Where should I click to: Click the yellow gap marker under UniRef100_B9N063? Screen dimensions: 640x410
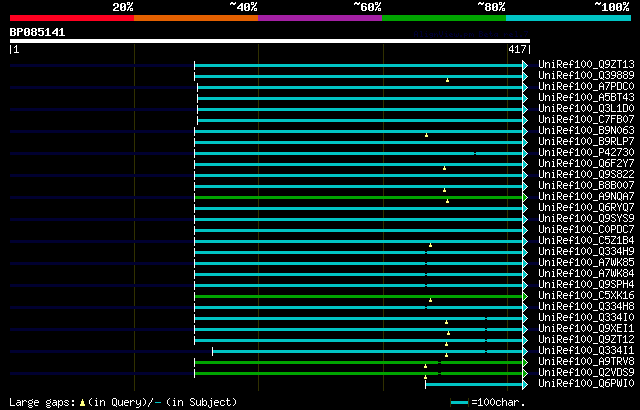(x=426, y=135)
